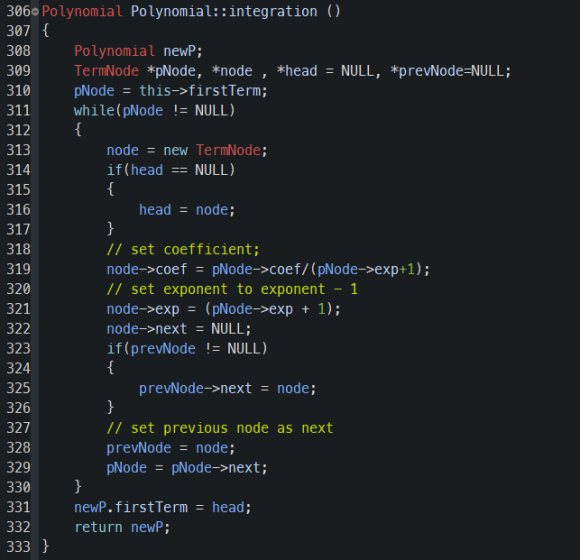Click line number 311 at while loop
This screenshot has width=580, height=560.
click(18, 111)
